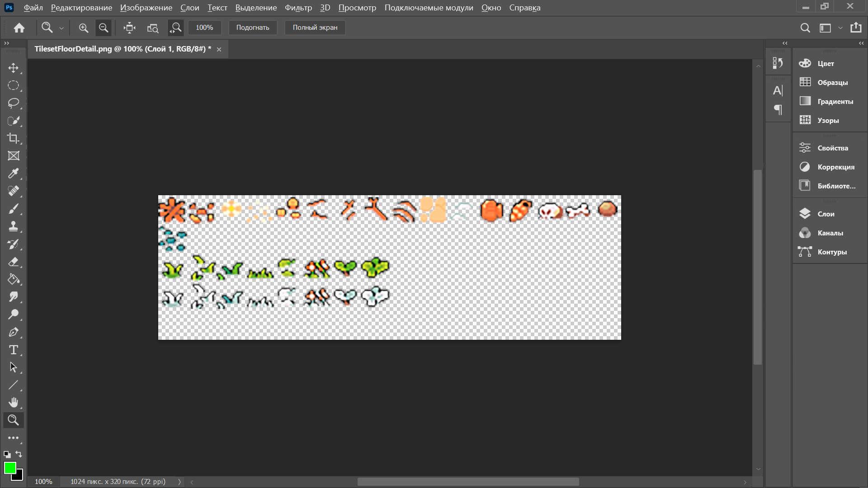Select the Eraser tool

pos(14,262)
